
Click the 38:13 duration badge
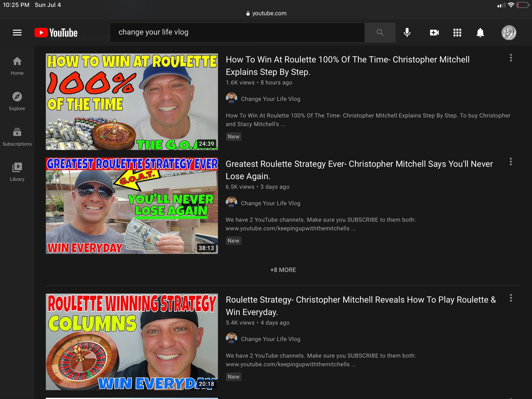[206, 248]
